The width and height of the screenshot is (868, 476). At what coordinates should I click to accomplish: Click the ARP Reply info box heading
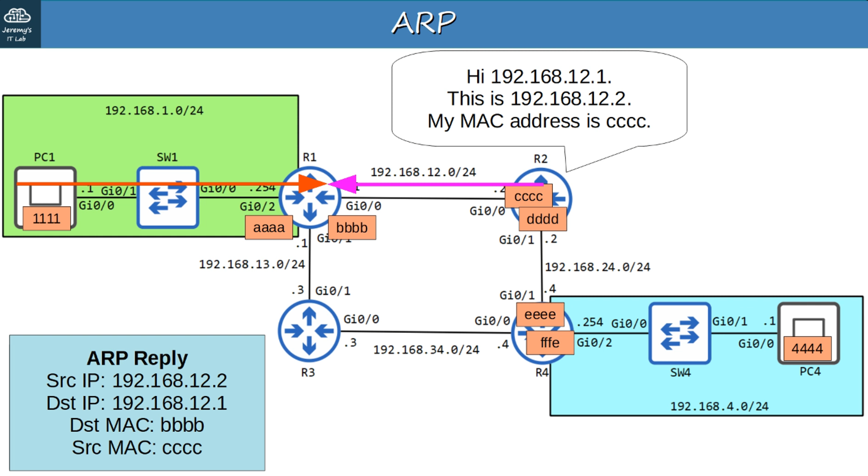[x=137, y=358]
